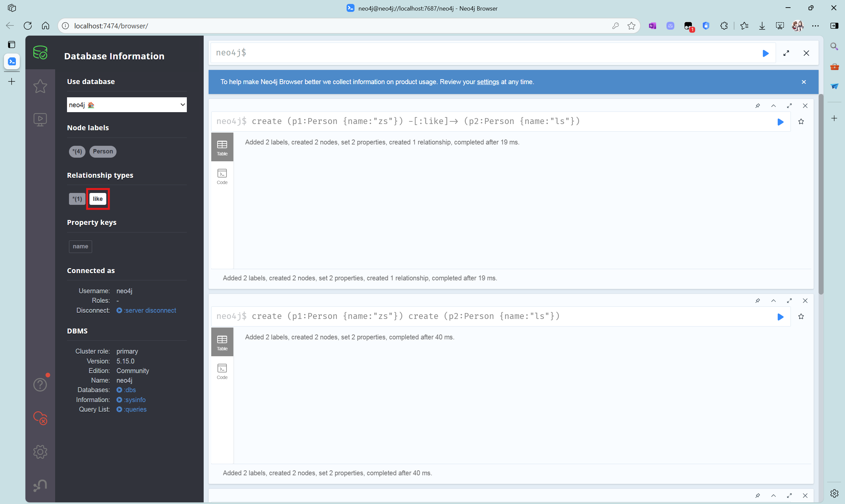This screenshot has height=504, width=845.
Task: Open the tab actions menu icon
Action: click(x=12, y=45)
